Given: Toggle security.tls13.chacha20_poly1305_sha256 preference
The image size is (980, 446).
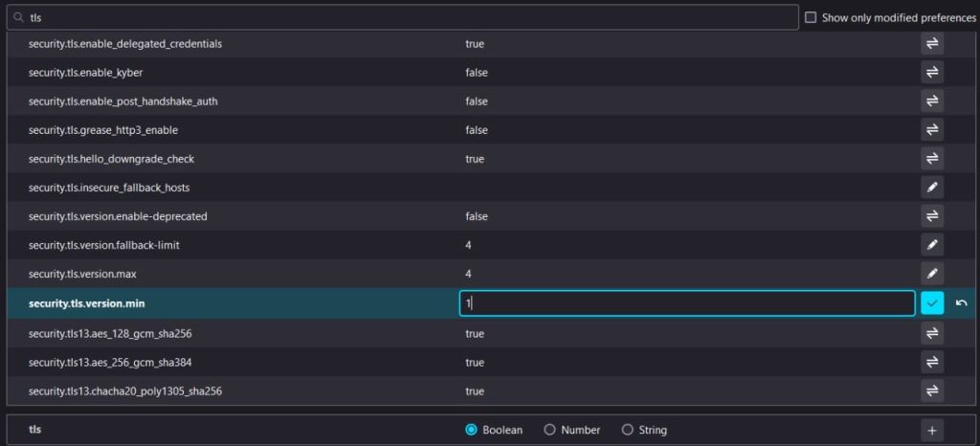Looking at the screenshot, I should pyautogui.click(x=931, y=391).
